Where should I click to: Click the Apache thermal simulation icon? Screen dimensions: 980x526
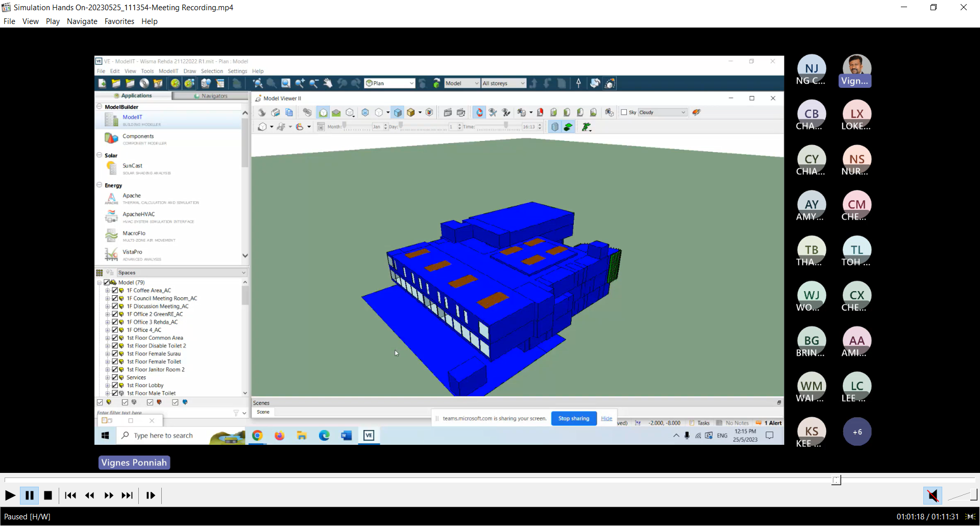click(x=111, y=198)
